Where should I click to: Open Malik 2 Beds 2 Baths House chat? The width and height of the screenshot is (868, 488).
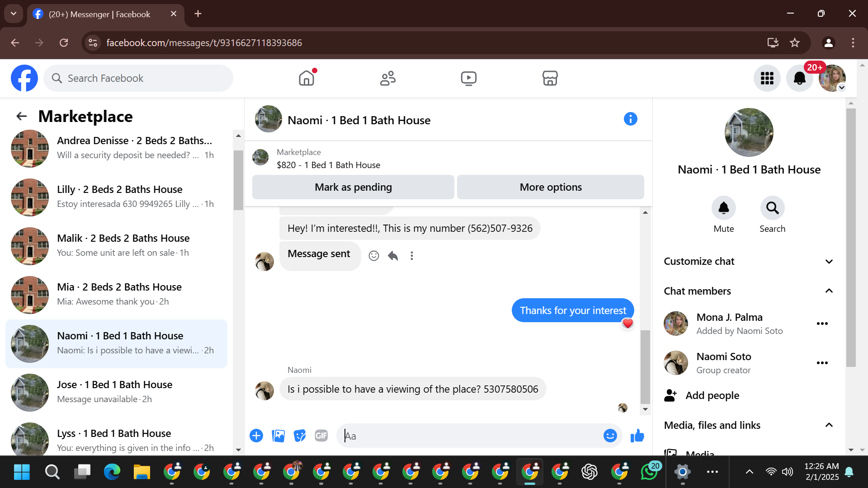(x=117, y=246)
